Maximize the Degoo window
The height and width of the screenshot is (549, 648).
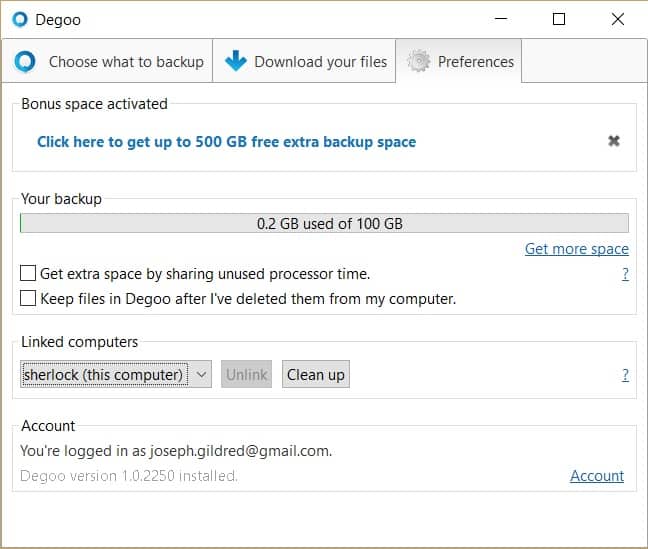(559, 19)
